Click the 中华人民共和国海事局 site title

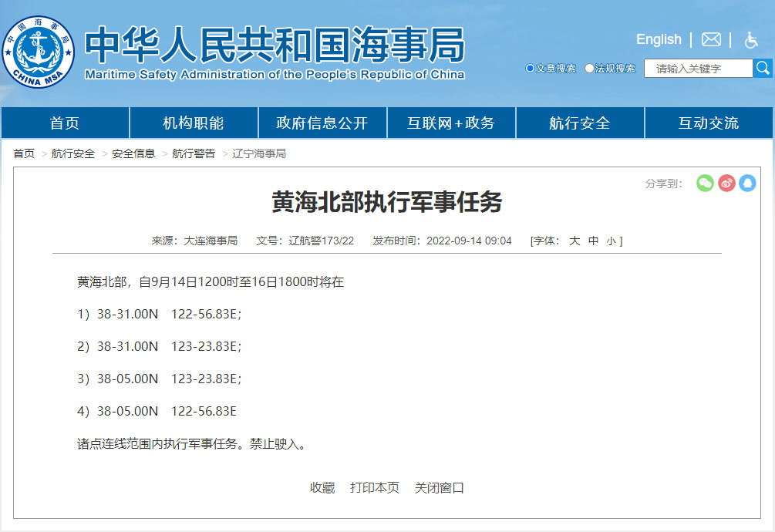[275, 45]
